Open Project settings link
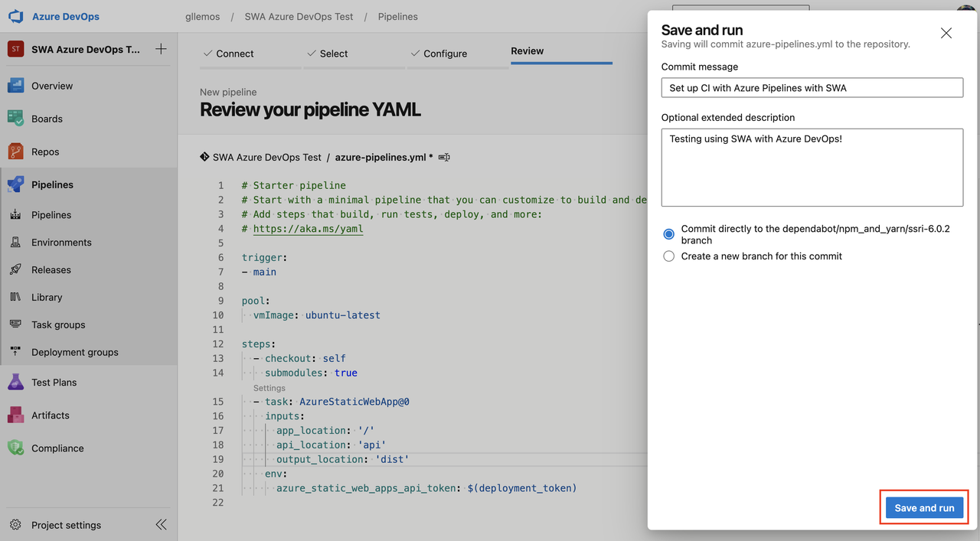 click(x=66, y=525)
